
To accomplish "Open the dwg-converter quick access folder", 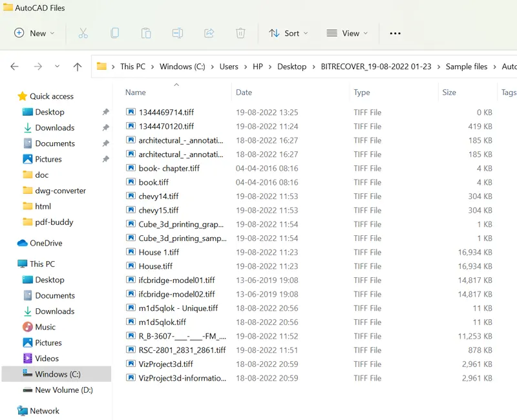I will [60, 191].
